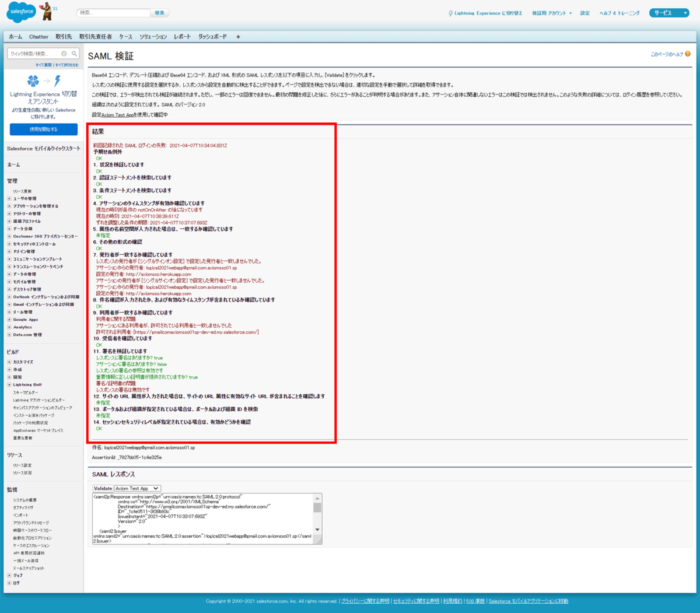Screen dimensions: 700x613
Task: Expand the Data.com 管理 tree node
Action: click(9, 335)
